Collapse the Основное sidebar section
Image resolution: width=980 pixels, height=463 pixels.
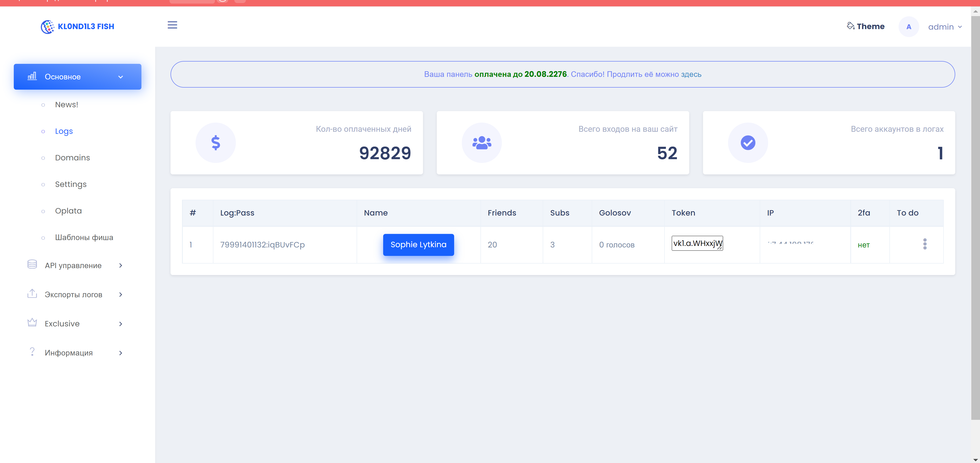click(78, 77)
